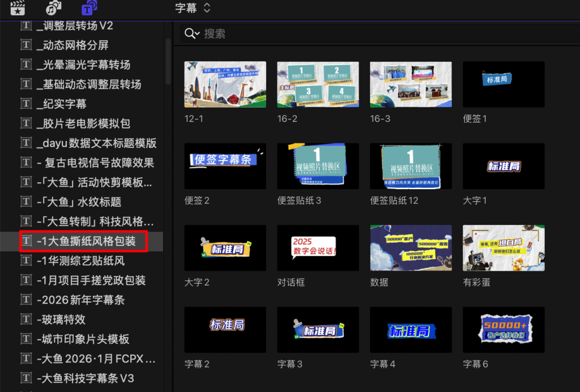Select the 数据 title preset
The height and width of the screenshot is (392, 580).
coord(411,248)
